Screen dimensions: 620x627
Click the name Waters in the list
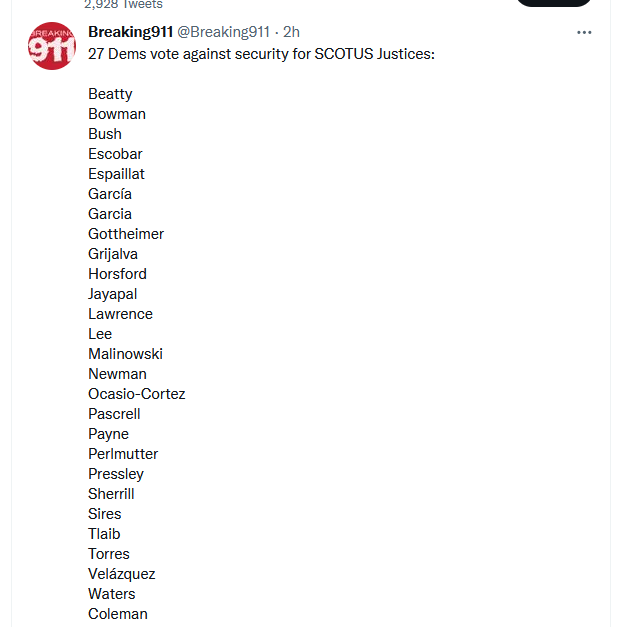[x=112, y=594]
